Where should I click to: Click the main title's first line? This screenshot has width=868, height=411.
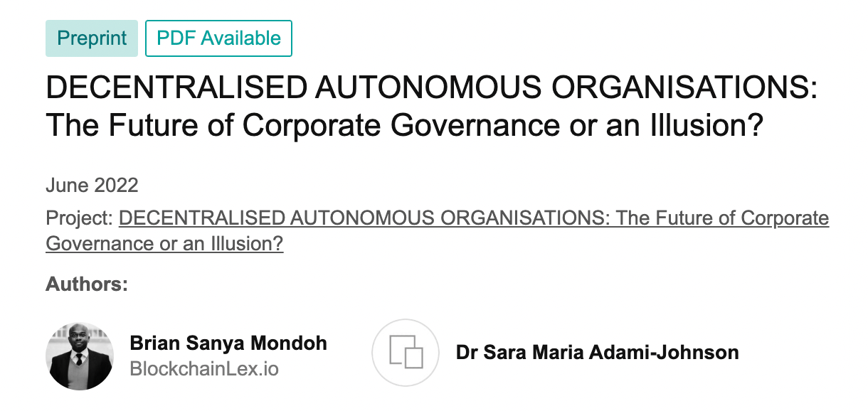tap(432, 90)
